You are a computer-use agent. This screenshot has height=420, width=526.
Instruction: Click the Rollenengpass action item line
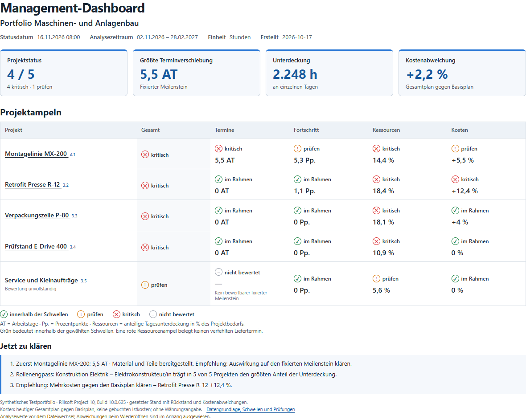173,374
